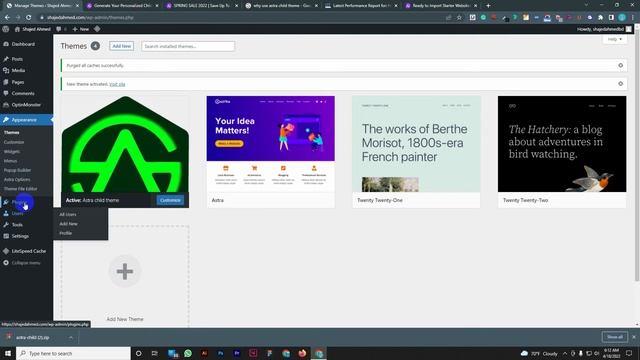This screenshot has width=640, height=360.
Task: Open Chrome three-dot menu
Action: [x=633, y=18]
